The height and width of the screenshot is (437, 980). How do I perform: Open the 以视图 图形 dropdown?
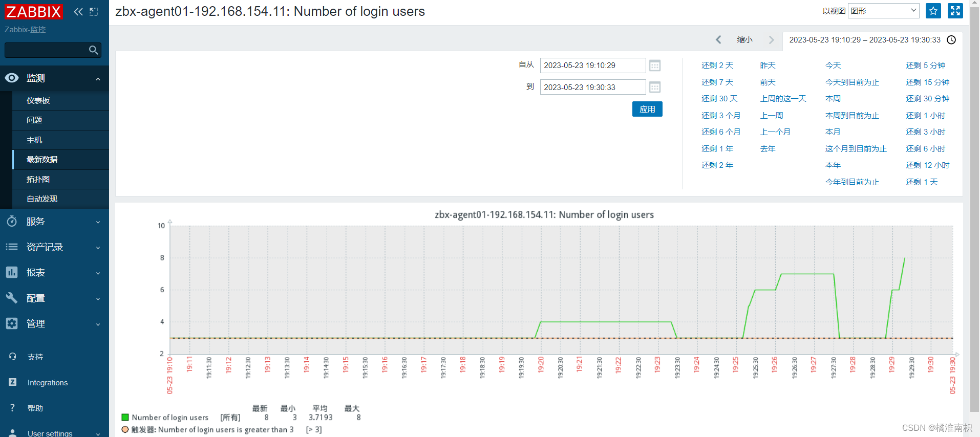[884, 11]
